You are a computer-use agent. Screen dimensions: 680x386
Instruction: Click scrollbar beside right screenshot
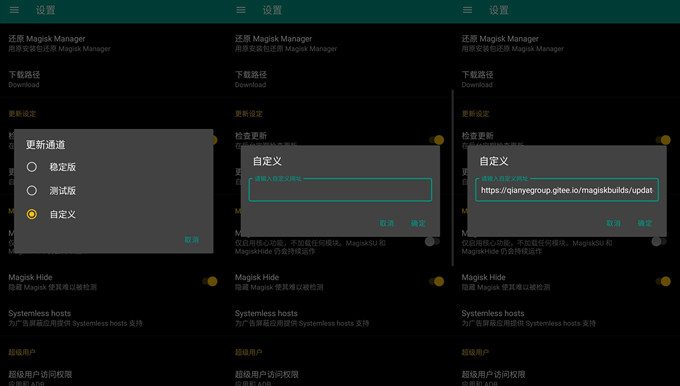tap(453, 178)
